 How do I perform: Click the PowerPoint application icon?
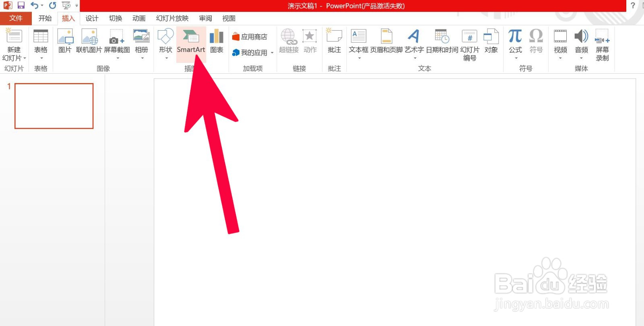pos(8,5)
